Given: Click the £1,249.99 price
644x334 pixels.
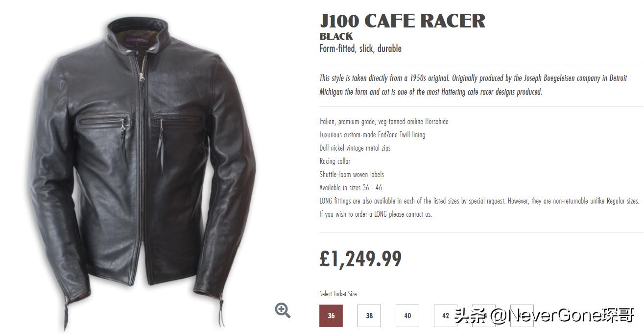Looking at the screenshot, I should (360, 258).
